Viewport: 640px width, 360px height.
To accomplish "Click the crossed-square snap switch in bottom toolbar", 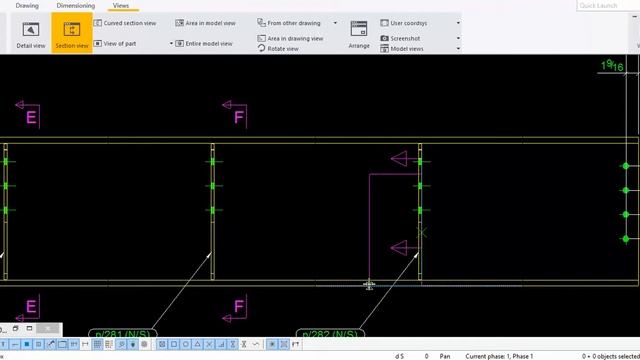I will [284, 344].
